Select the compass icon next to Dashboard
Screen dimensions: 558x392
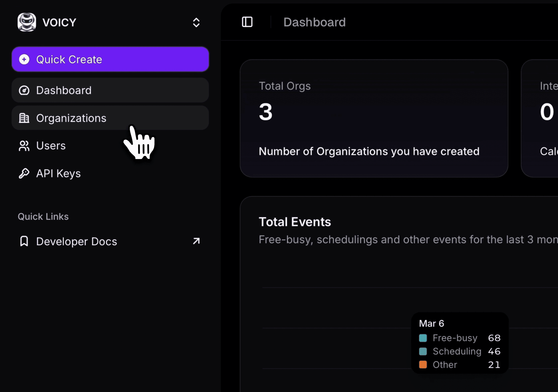click(x=24, y=90)
